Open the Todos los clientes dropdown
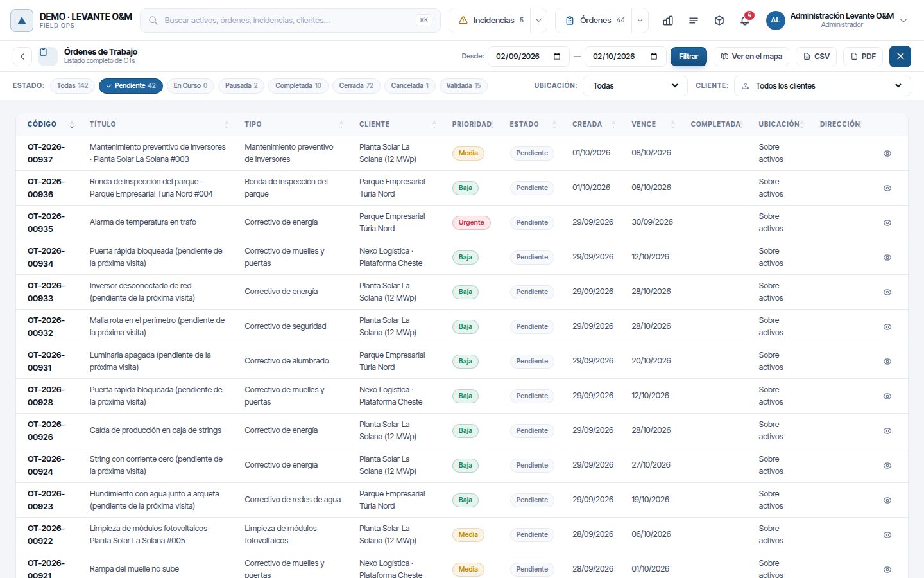This screenshot has width=924, height=578. tap(823, 86)
